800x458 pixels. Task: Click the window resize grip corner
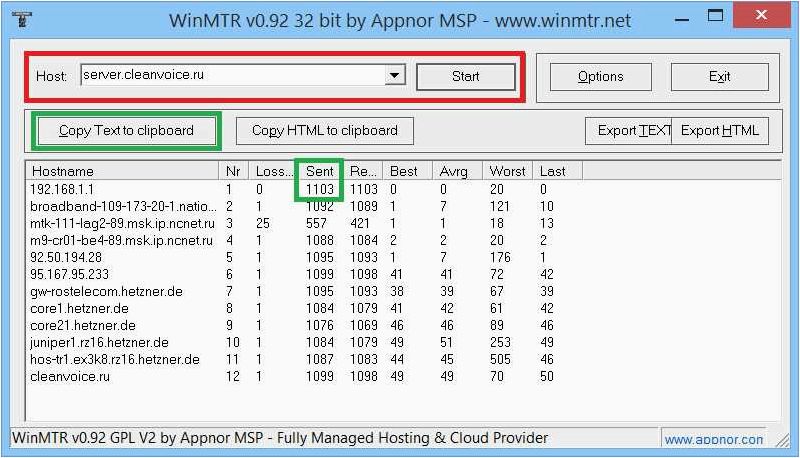pos(782,441)
